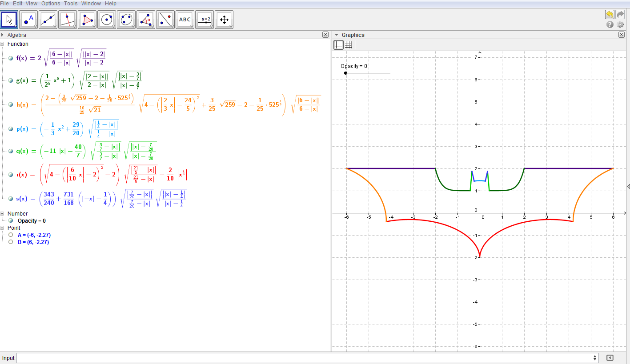Collapse the Function group in Algebra view
Viewport: 630px width, 364px height.
pyautogui.click(x=3, y=44)
